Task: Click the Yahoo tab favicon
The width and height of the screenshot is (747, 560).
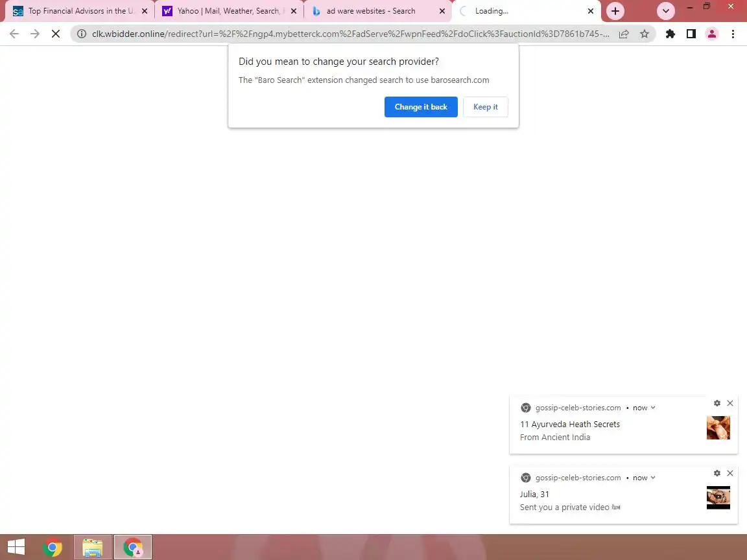Action: click(x=167, y=11)
